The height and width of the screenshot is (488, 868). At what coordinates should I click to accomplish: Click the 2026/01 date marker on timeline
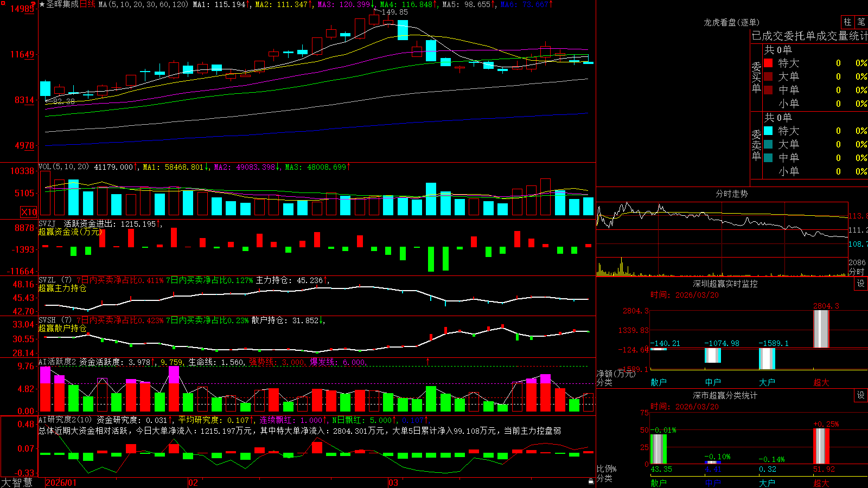coord(61,483)
